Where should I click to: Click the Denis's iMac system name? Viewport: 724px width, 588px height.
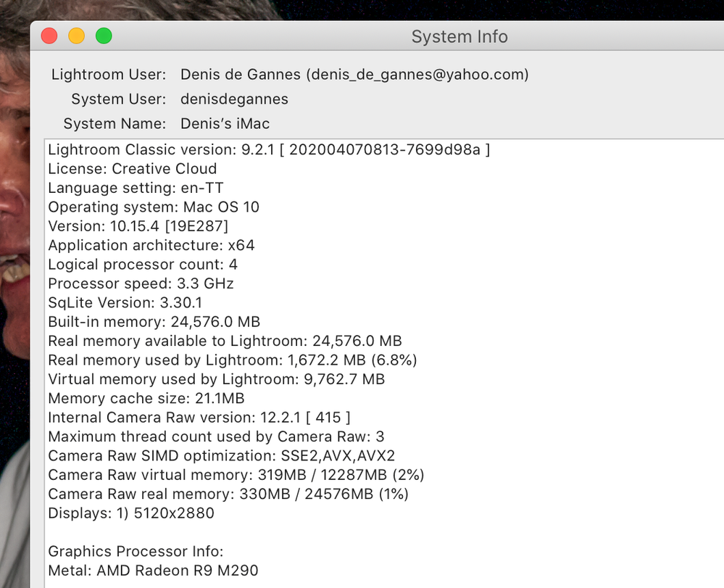[225, 123]
